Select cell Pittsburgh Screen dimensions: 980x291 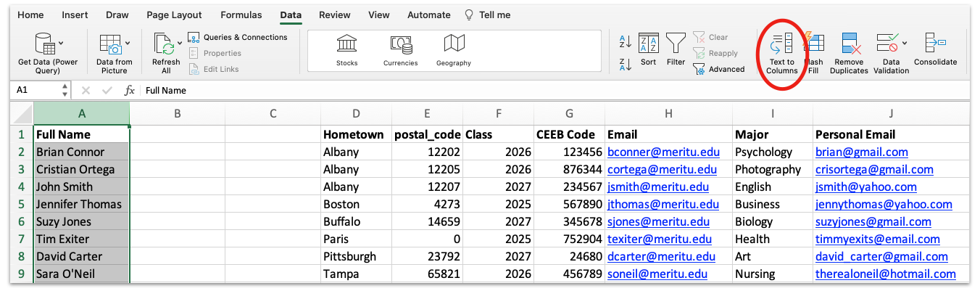pos(356,257)
